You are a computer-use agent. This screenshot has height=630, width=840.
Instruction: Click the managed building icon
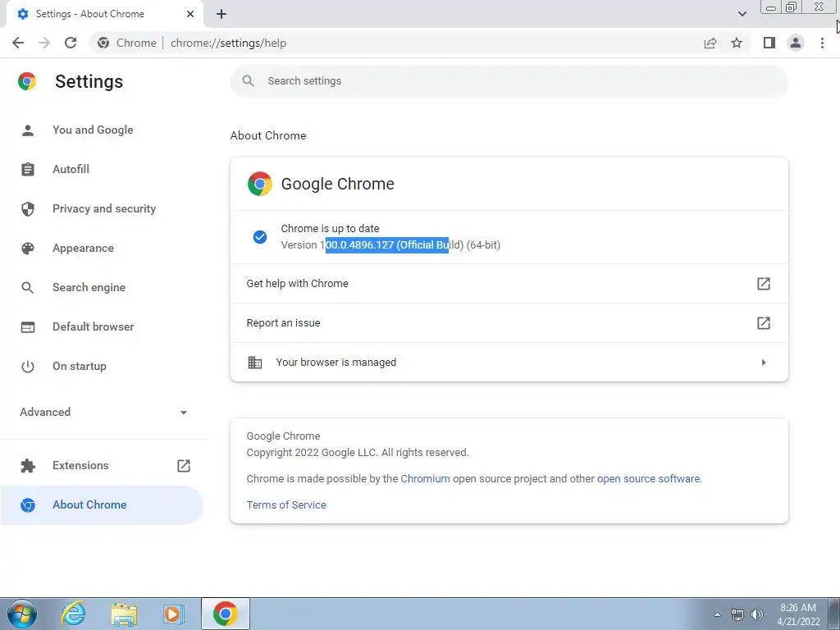click(255, 362)
